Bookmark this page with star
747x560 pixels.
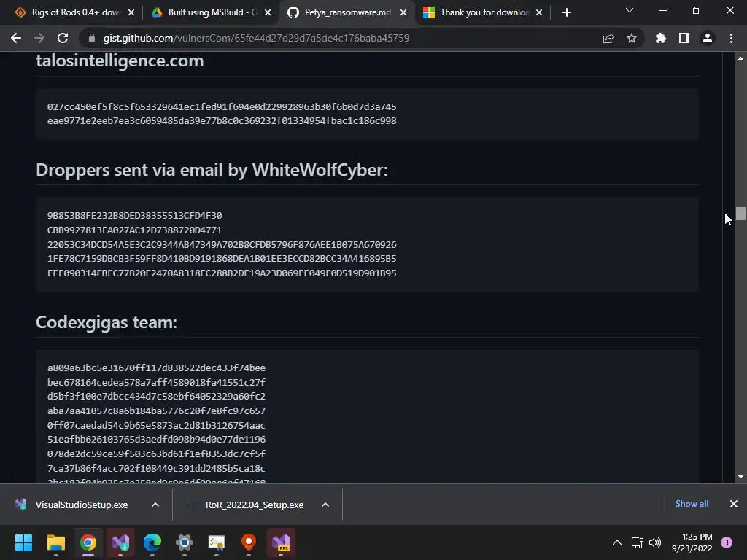tap(632, 38)
